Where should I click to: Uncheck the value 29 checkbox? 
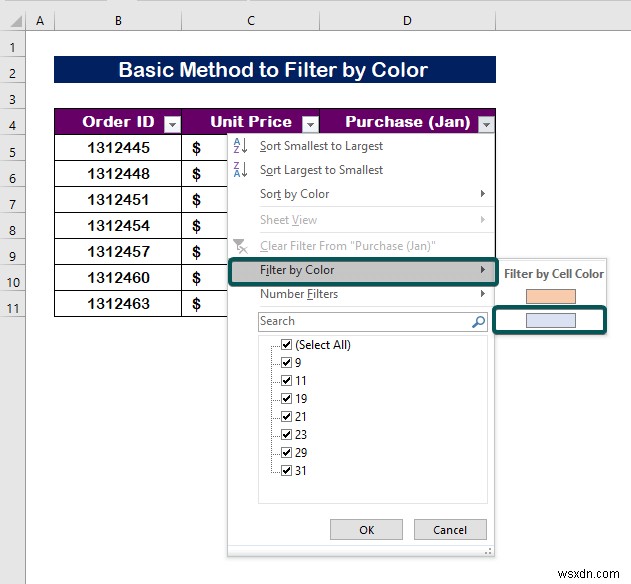pyautogui.click(x=286, y=452)
